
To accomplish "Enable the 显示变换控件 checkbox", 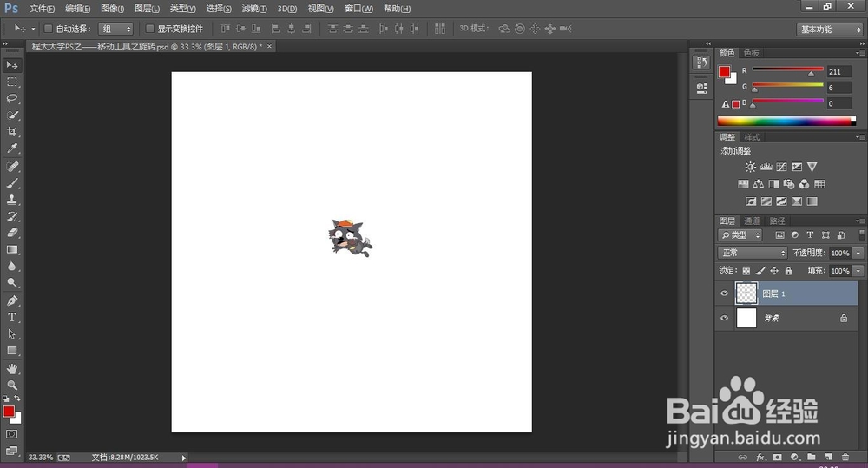I will pyautogui.click(x=149, y=29).
